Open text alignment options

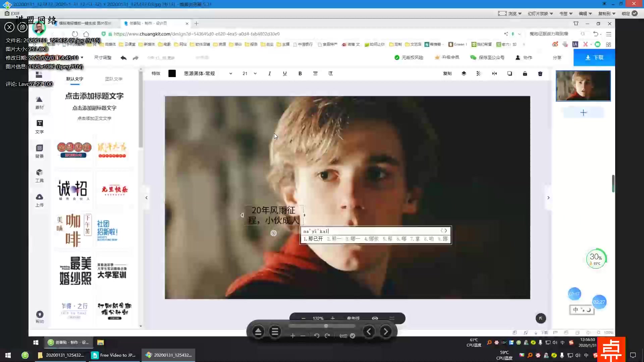315,73
